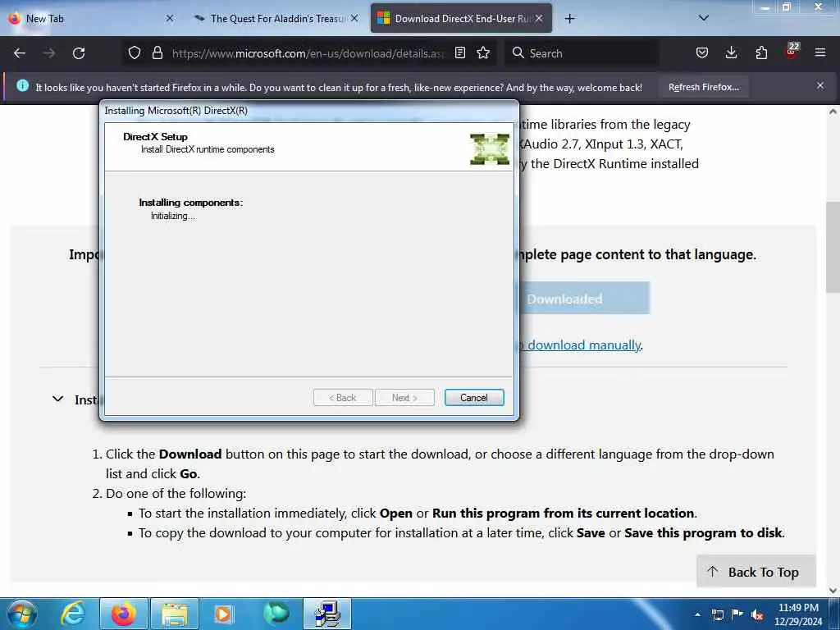This screenshot has width=840, height=630.
Task: Show hidden tray icons arrow
Action: tap(697, 614)
